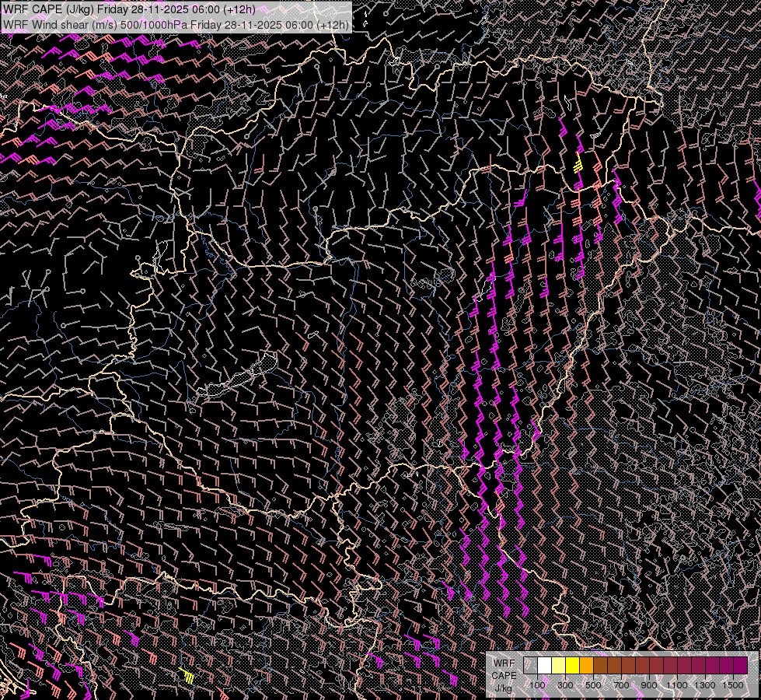761x700 pixels.
Task: Click the brown swatch right of the 500 tick
Action: (600, 666)
